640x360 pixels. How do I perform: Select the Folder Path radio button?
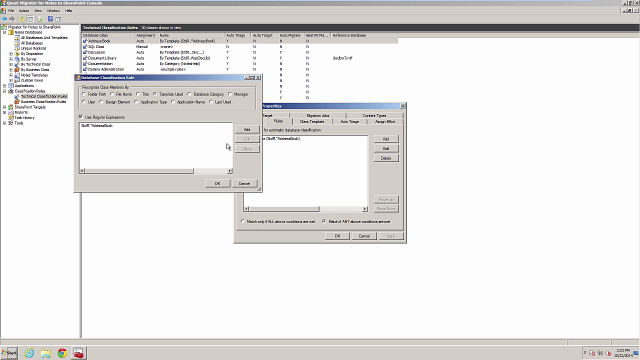point(84,94)
